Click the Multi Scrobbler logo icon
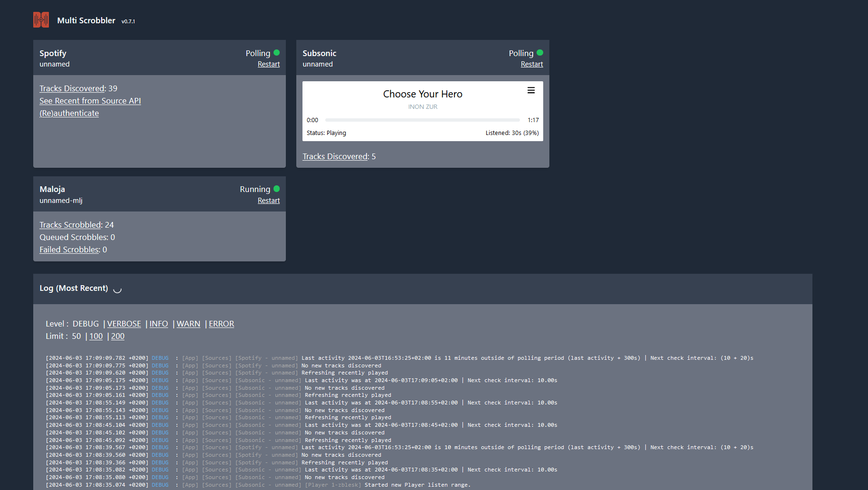868x490 pixels. [41, 20]
